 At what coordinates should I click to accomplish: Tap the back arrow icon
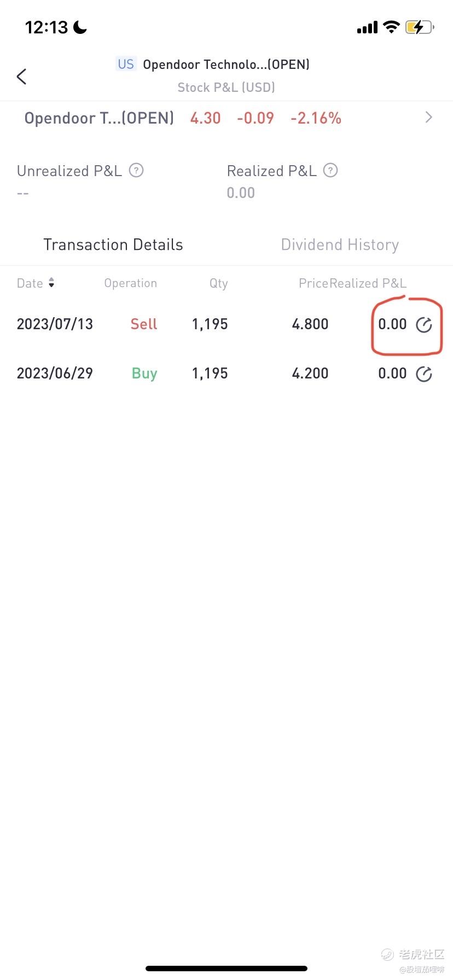pos(21,77)
